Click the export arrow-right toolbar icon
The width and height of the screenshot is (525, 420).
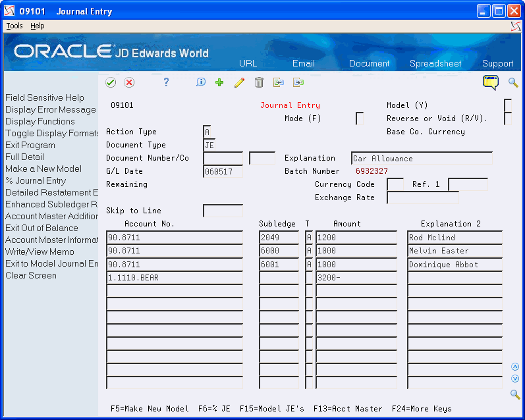tap(298, 82)
